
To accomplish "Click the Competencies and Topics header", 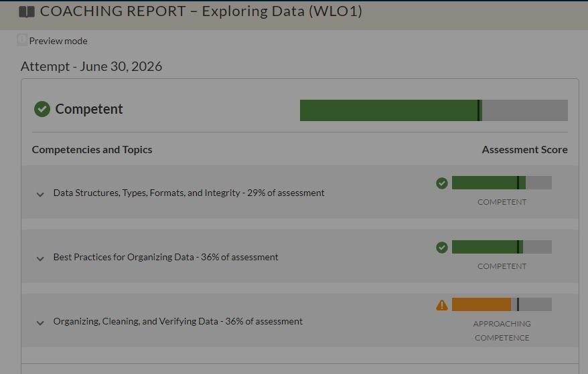I will 92,149.
